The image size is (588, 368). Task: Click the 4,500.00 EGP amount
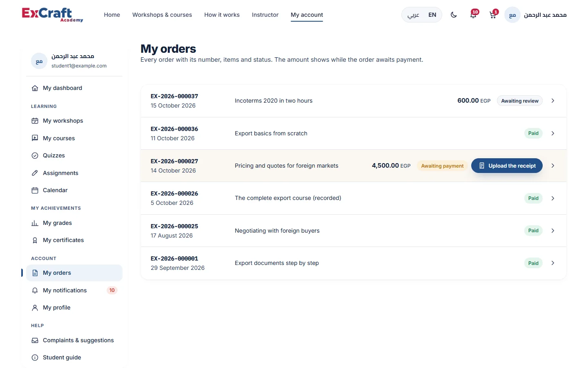coord(391,166)
